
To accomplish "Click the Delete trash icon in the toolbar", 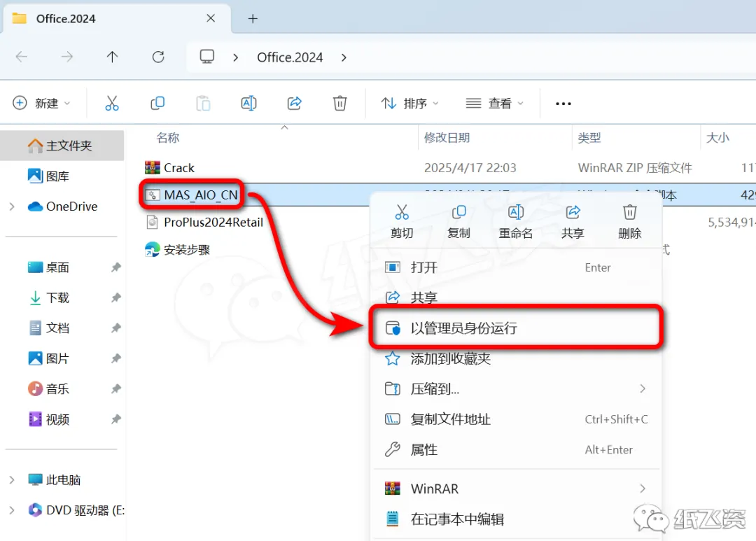I will pos(340,103).
